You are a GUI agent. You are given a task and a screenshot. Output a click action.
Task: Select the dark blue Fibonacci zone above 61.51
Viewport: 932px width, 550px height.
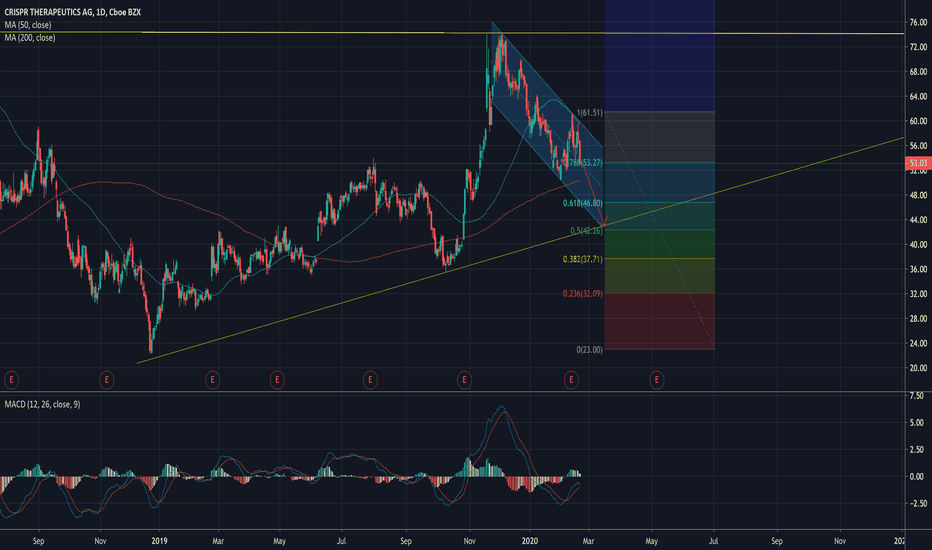[x=659, y=56]
